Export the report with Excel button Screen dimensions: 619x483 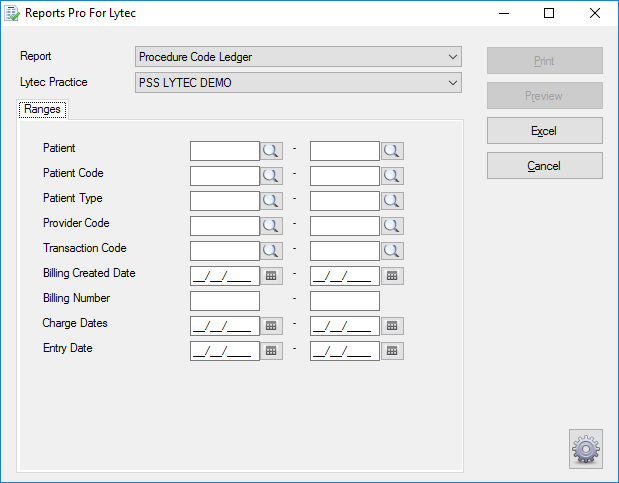544,131
